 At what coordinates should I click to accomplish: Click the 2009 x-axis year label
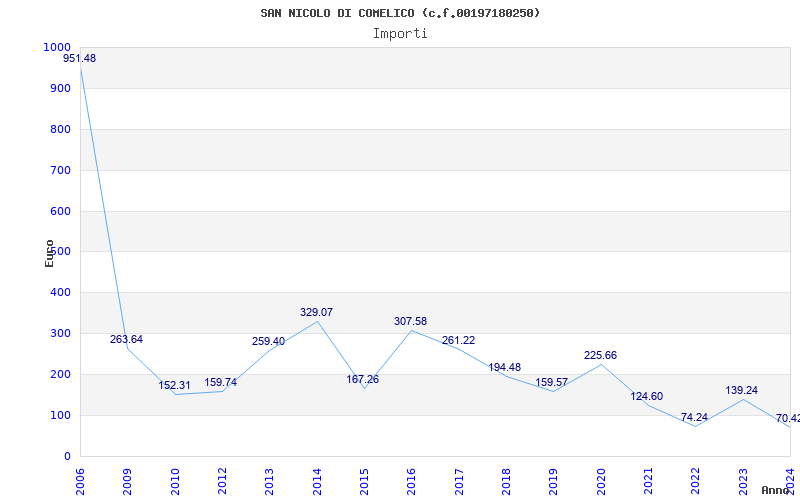(128, 481)
